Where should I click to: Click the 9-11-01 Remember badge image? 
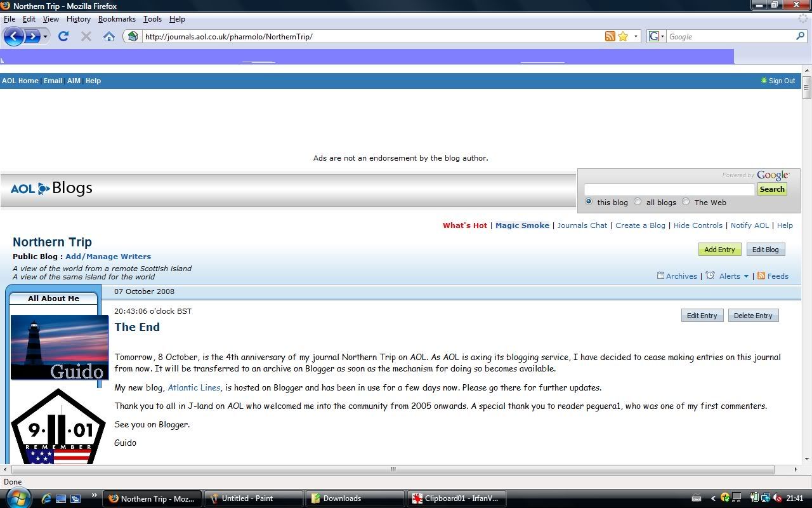(x=58, y=426)
